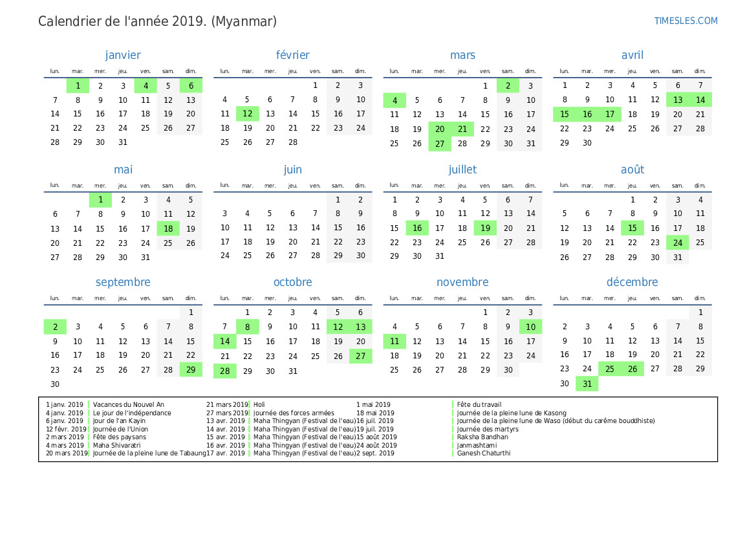This screenshot has height=535, width=756.
Task: Select green August 24 in août
Action: point(677,243)
